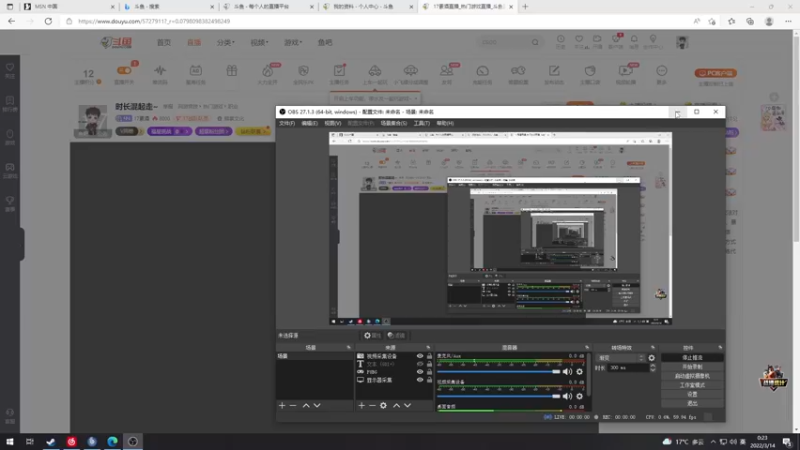This screenshot has height=450, width=800.
Task: Open the Windows Start menu
Action: [x=10, y=441]
